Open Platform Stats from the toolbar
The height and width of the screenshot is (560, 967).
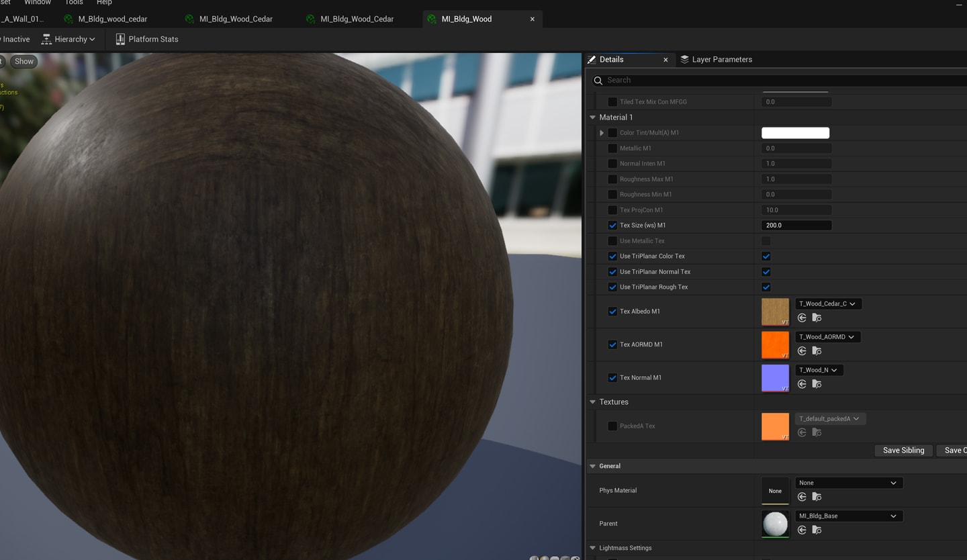coord(146,39)
